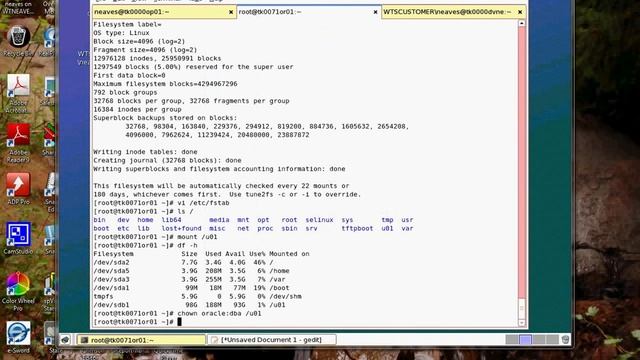Viewport: 640px width, 360px height.
Task: Switch to the fourth workspace square
Action: 552,340
